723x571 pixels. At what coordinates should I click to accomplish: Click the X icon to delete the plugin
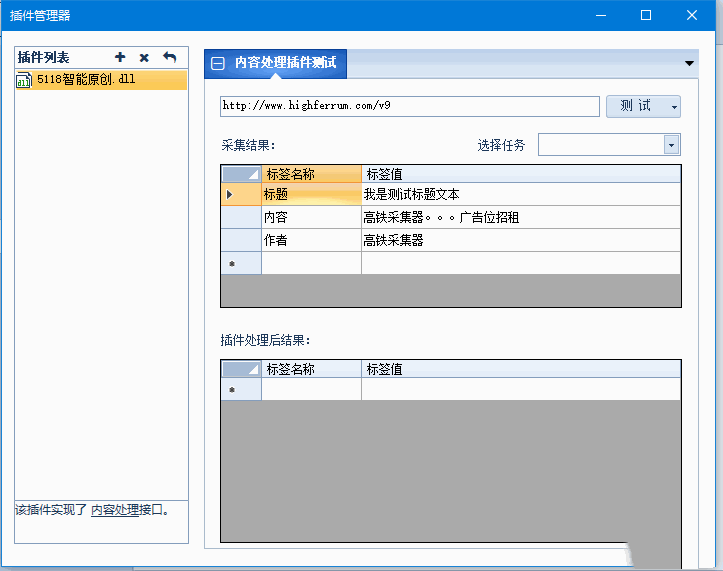144,58
